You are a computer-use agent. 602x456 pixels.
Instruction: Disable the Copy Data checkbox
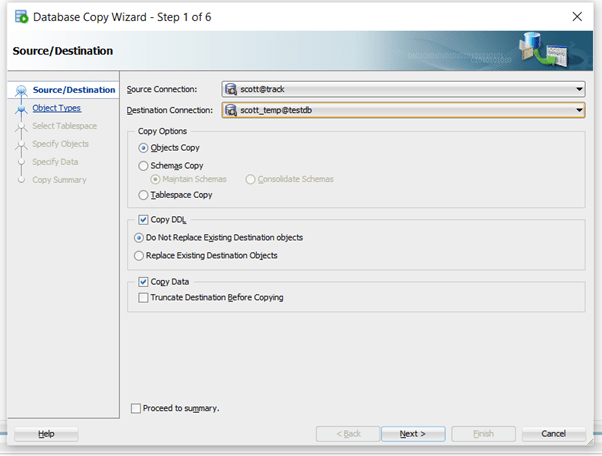point(144,282)
